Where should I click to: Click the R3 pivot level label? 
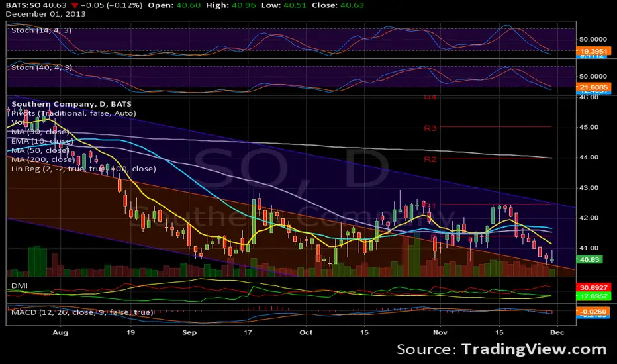[430, 128]
